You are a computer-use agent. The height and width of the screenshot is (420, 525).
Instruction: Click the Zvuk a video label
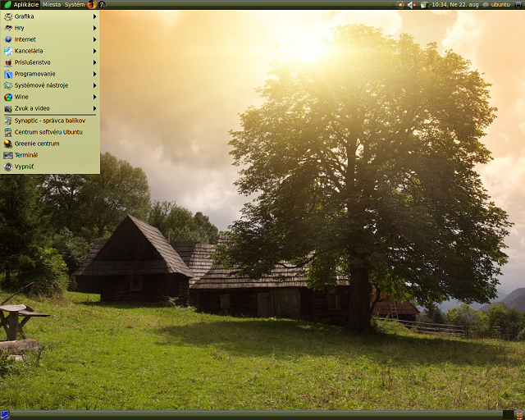click(x=32, y=108)
